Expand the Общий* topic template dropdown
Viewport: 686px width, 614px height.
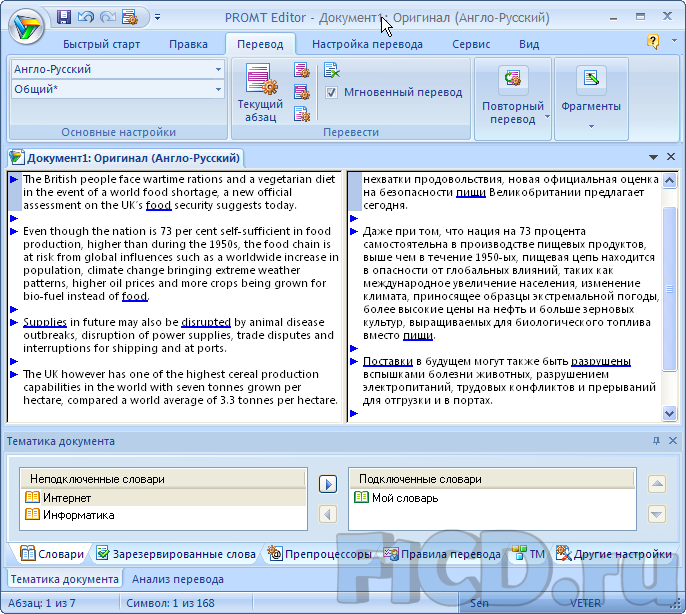coord(218,90)
